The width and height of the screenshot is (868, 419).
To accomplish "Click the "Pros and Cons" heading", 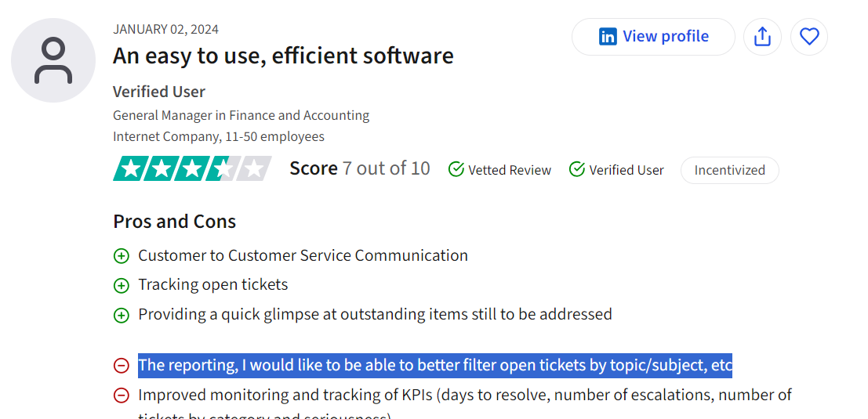I will (x=174, y=222).
